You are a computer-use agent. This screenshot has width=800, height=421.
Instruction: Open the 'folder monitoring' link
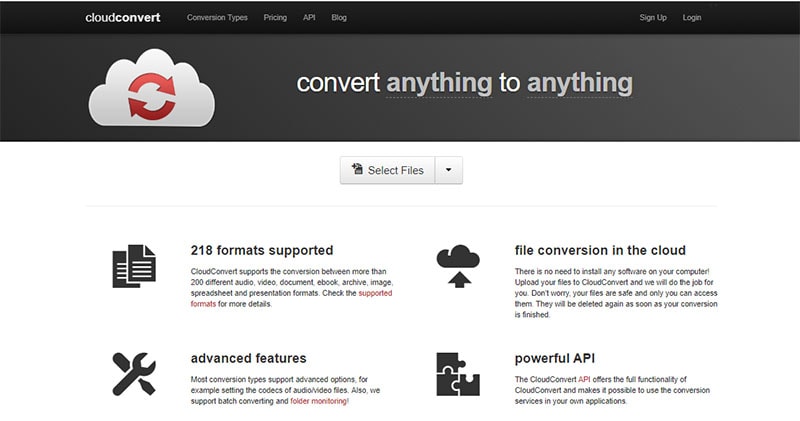[x=318, y=401]
